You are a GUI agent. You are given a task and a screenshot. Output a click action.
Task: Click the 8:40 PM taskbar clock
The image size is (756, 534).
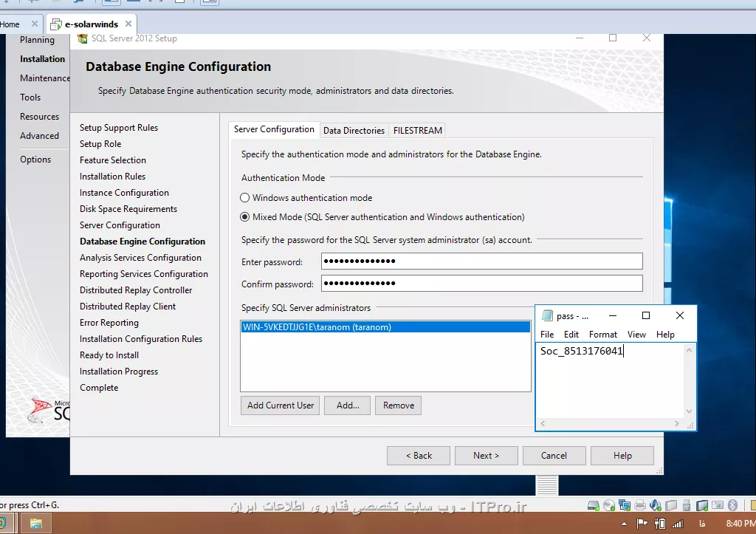click(741, 524)
